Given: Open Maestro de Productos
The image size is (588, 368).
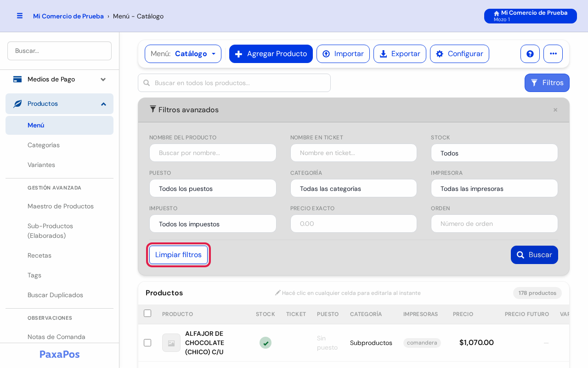Looking at the screenshot, I should click(x=59, y=206).
